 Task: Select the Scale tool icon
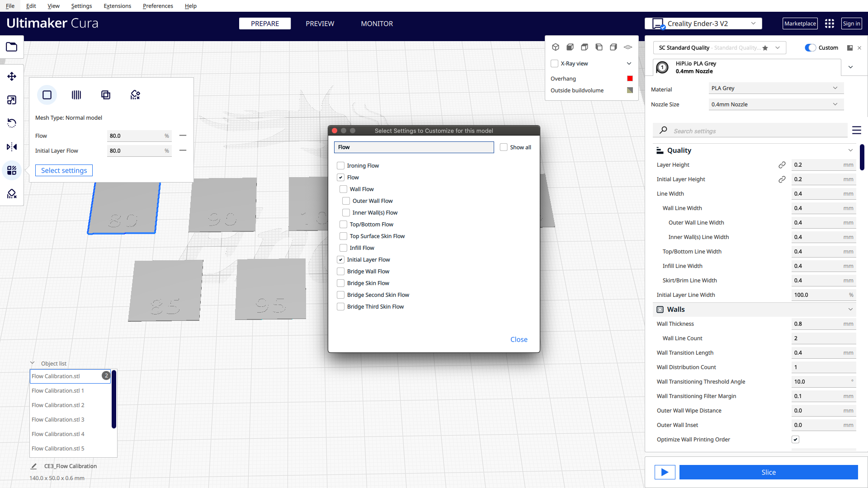click(x=12, y=100)
